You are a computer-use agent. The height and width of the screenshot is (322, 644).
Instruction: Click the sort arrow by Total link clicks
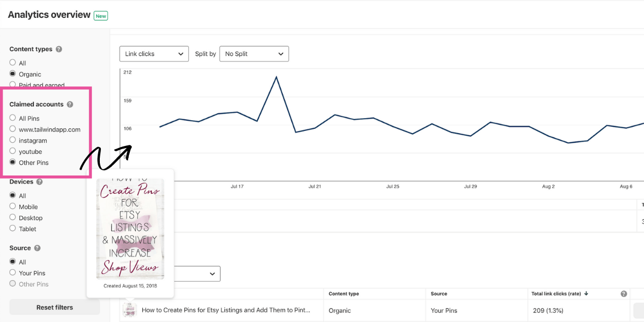pyautogui.click(x=586, y=294)
